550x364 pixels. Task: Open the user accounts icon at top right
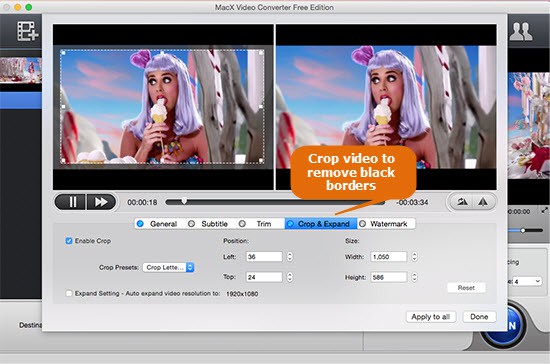pyautogui.click(x=521, y=32)
